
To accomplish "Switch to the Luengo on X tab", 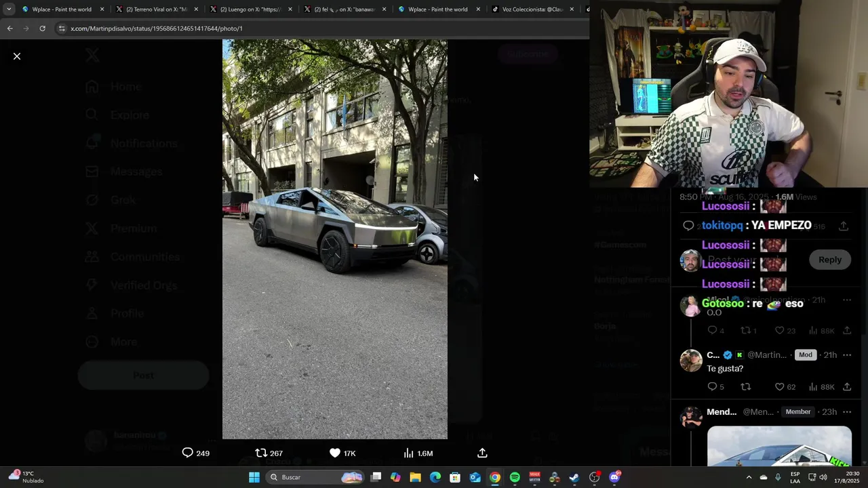I will point(250,9).
